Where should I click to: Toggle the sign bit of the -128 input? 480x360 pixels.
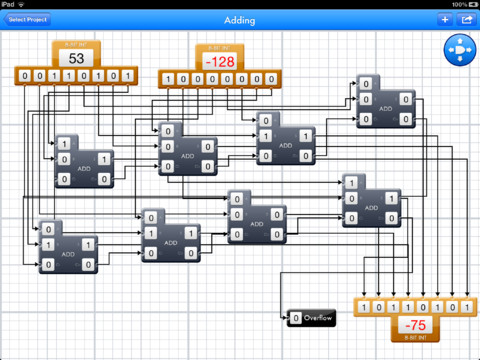168,79
